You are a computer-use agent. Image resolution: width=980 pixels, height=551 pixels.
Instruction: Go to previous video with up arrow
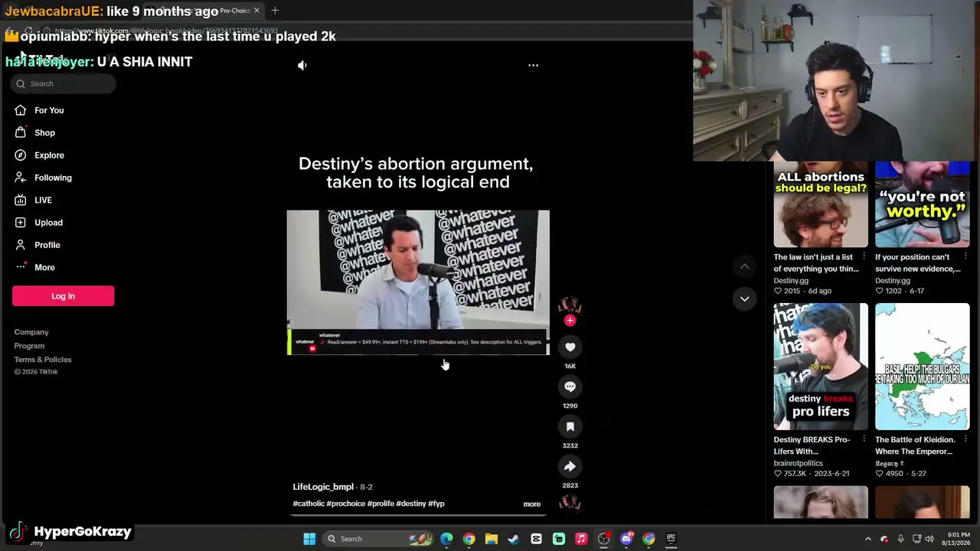click(x=744, y=266)
